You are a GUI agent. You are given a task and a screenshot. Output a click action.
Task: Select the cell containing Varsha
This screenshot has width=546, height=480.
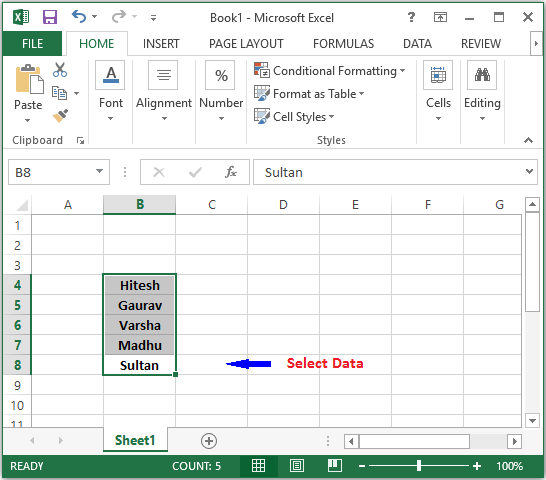click(x=140, y=325)
